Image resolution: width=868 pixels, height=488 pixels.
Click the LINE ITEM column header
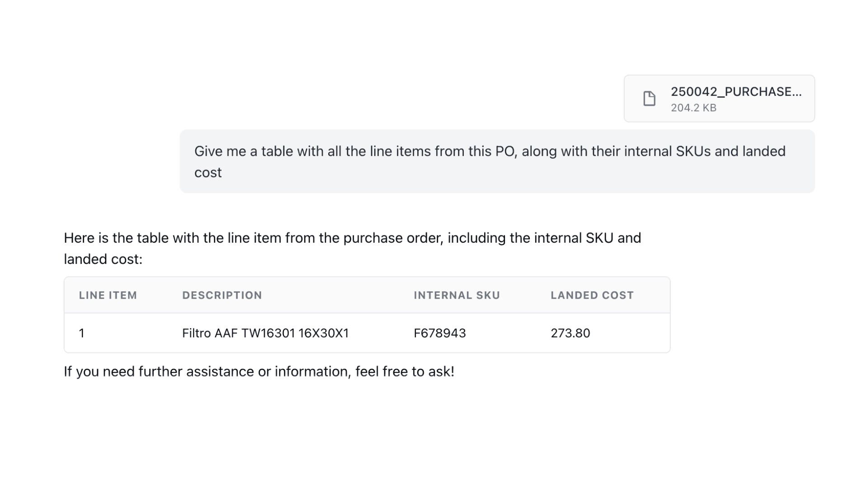click(108, 296)
